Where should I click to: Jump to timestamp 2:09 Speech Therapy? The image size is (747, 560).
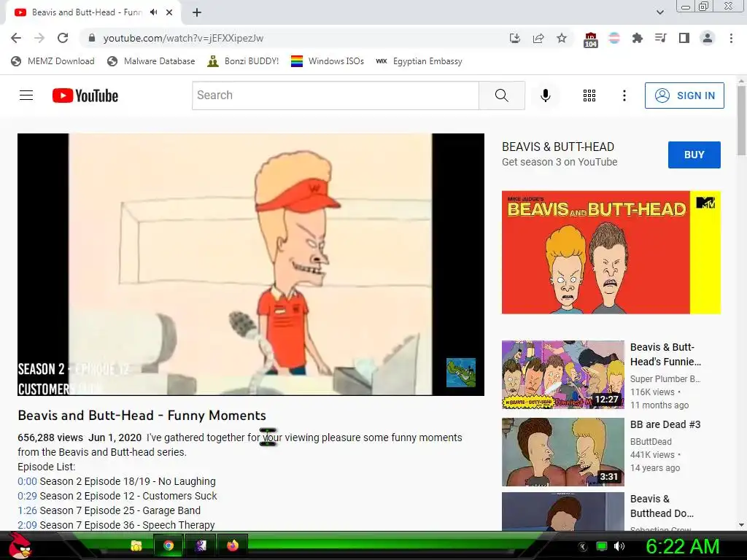(27, 525)
